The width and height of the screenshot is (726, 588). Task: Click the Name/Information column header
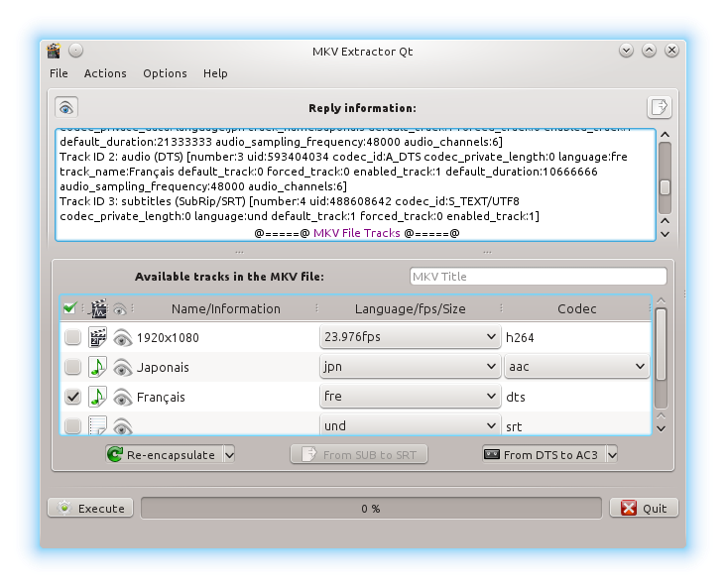click(x=225, y=308)
